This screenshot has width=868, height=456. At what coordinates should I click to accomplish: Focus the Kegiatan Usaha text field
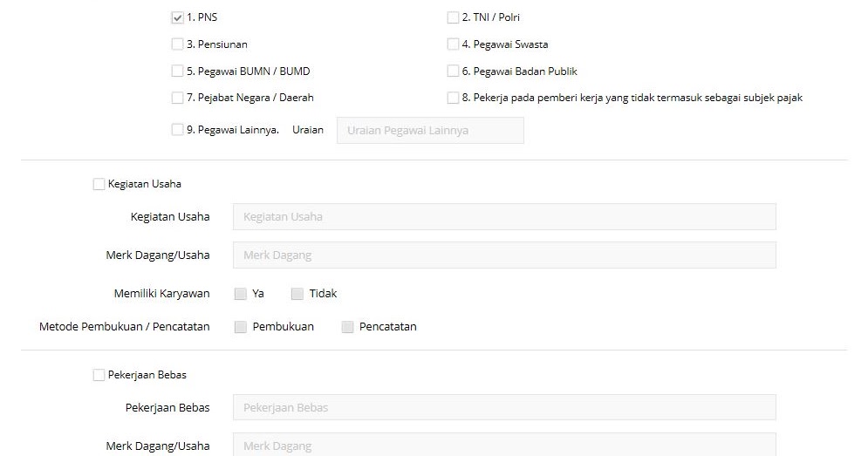click(x=504, y=217)
